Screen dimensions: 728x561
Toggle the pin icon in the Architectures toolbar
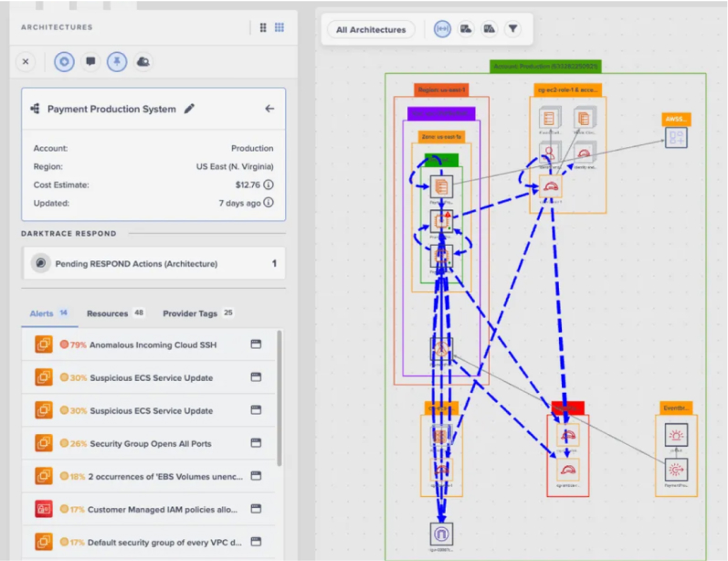(116, 61)
